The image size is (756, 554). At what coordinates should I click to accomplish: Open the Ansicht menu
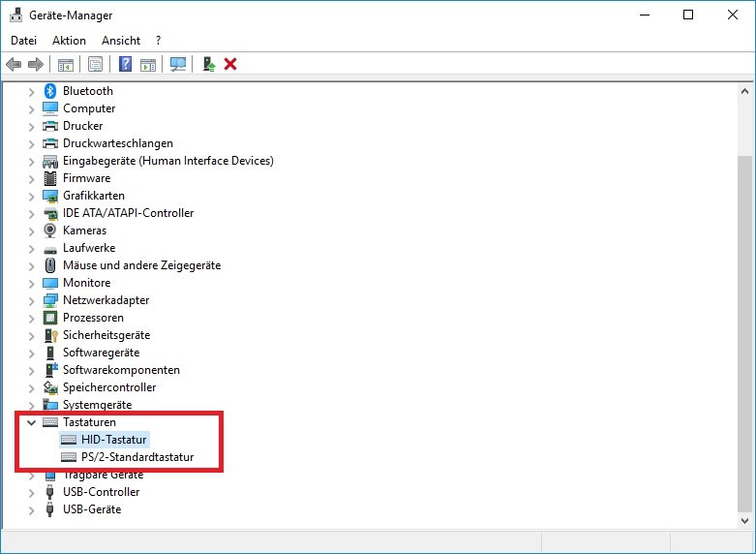tap(121, 41)
